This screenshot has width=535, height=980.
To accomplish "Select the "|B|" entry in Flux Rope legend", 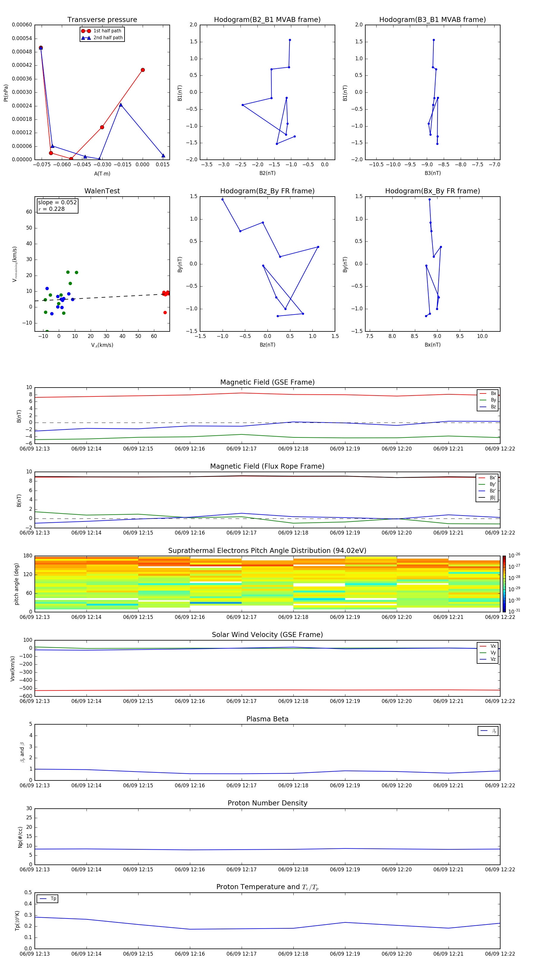I will (487, 498).
